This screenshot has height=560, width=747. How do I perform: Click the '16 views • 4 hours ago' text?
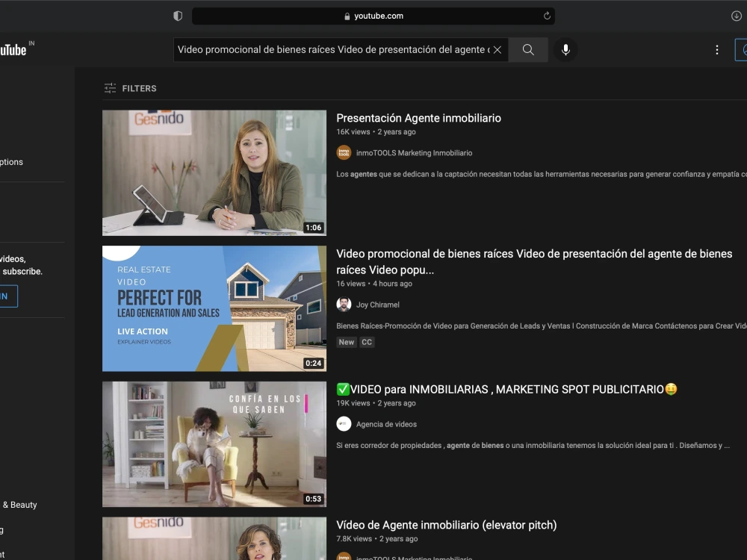(x=374, y=284)
